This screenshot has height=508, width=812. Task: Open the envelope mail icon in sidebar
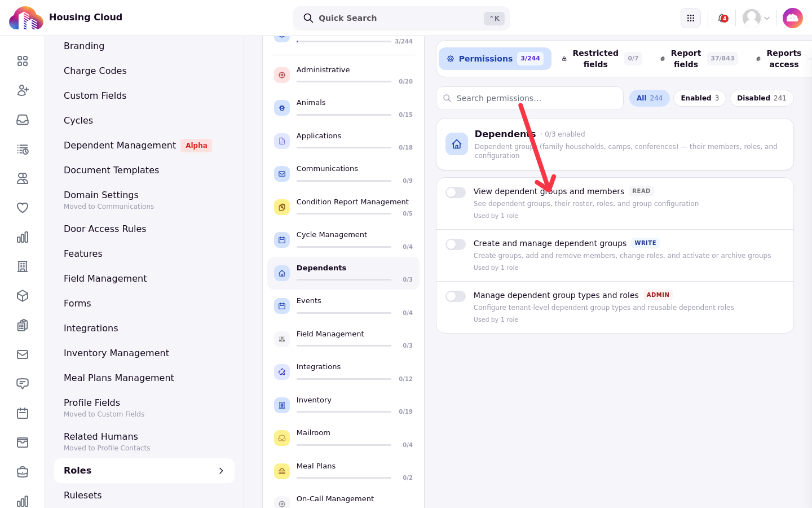pos(23,354)
